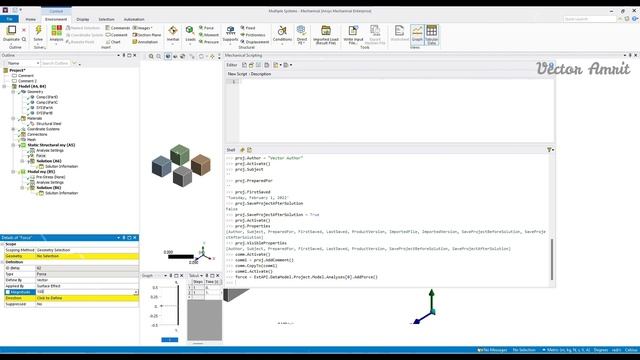Viewport: 640px width, 360px height.
Task: Switch to the Home ribbon tab
Action: 31,19
